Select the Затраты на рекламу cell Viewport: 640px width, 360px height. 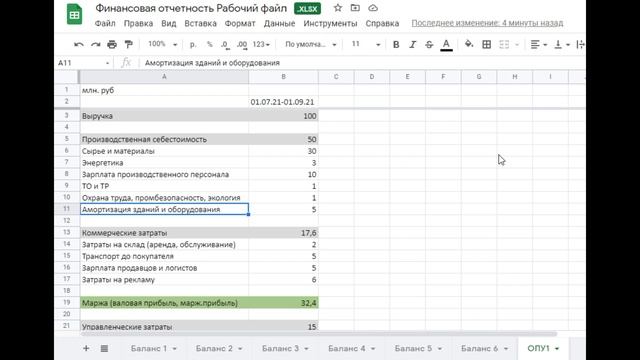(x=164, y=280)
